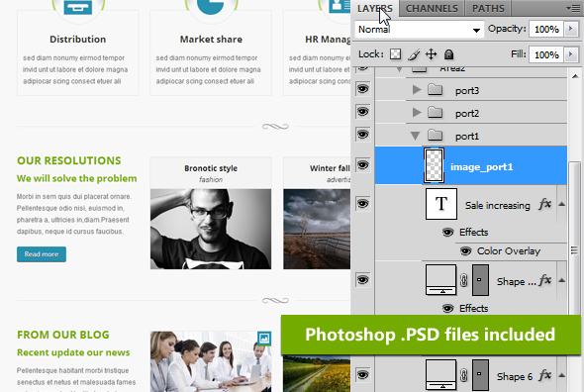Click link icon on Shape 6 layer
This screenshot has height=392, width=584.
point(464,375)
